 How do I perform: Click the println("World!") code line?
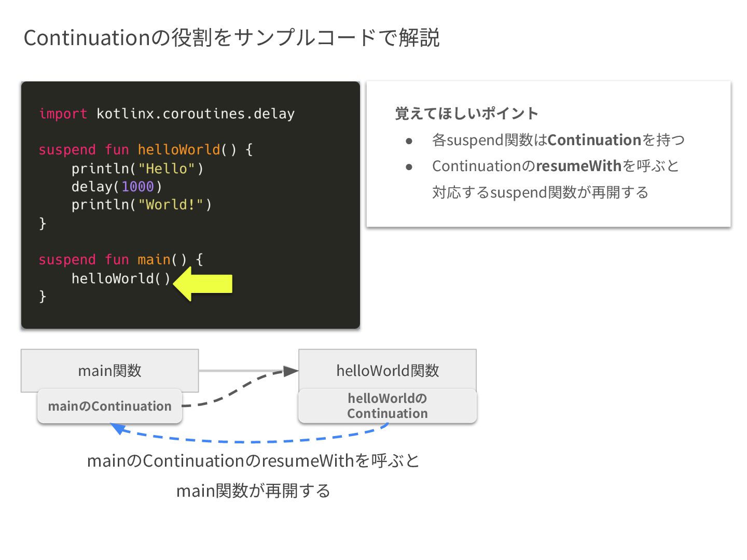click(142, 204)
